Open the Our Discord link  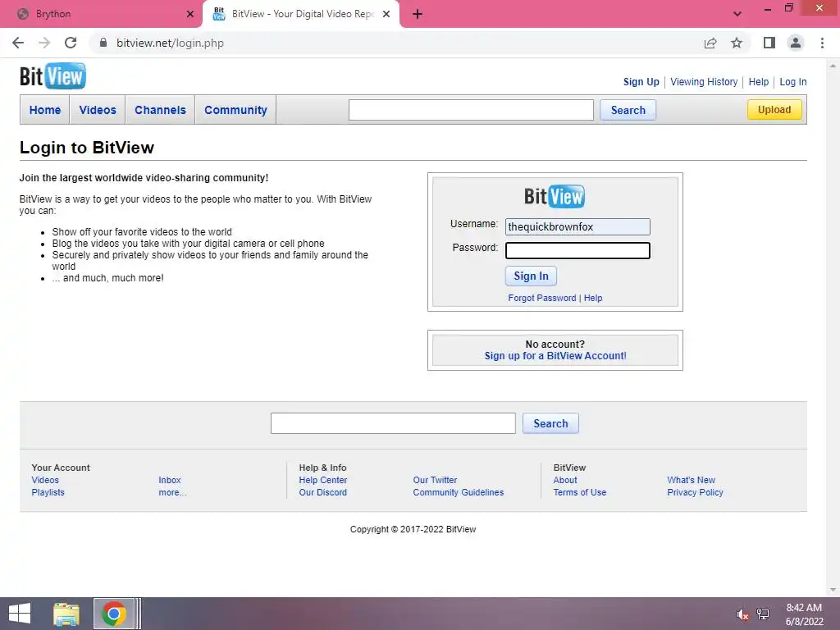pyautogui.click(x=323, y=492)
